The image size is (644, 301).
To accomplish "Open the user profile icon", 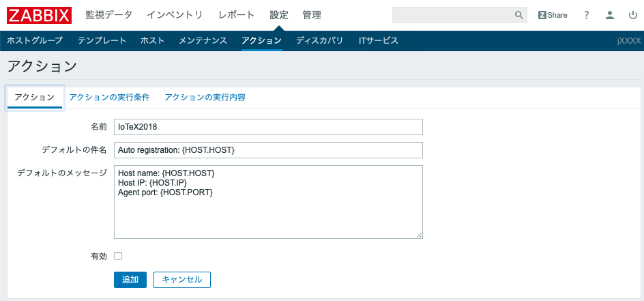I will (610, 15).
